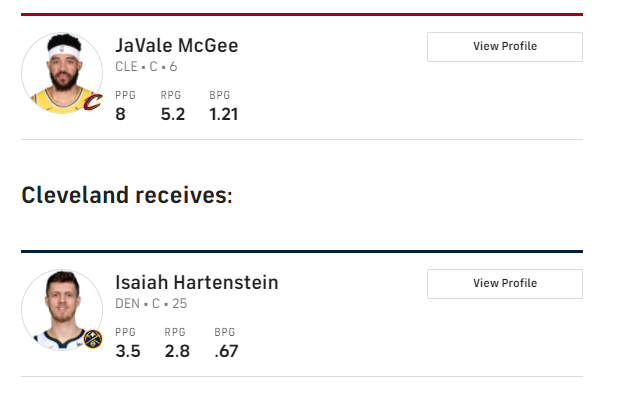Click the Cavaliers logo badge
622x399 pixels.
click(93, 102)
